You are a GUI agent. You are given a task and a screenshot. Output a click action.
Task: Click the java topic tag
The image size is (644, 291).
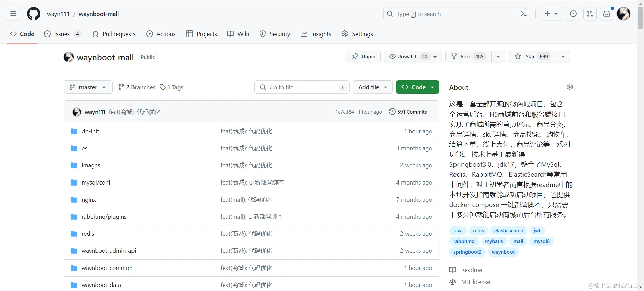click(x=458, y=231)
